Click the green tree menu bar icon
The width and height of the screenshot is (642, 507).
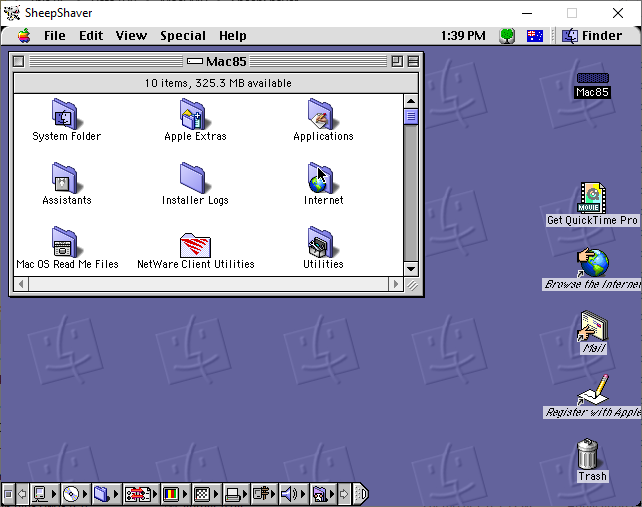tap(507, 36)
